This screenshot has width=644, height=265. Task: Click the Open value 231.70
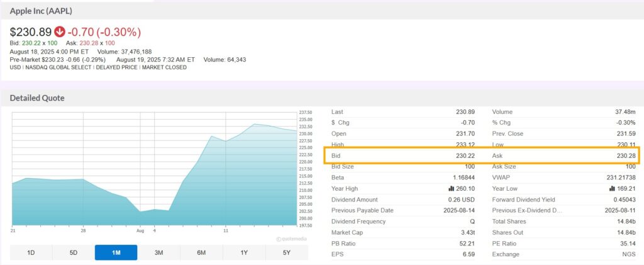[x=465, y=133]
